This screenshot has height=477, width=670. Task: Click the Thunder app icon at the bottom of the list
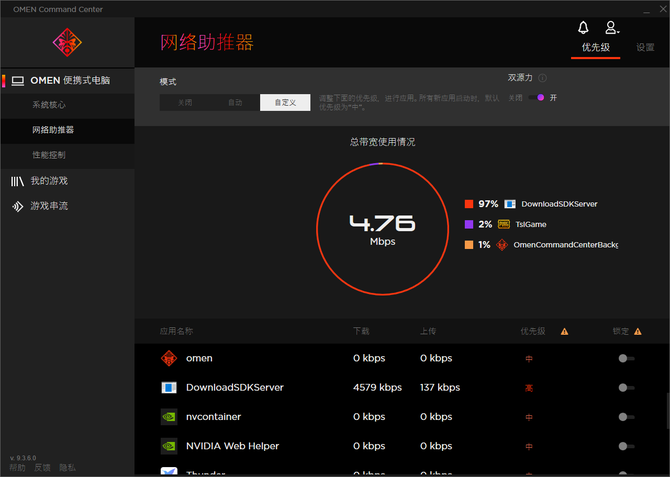pos(169,472)
